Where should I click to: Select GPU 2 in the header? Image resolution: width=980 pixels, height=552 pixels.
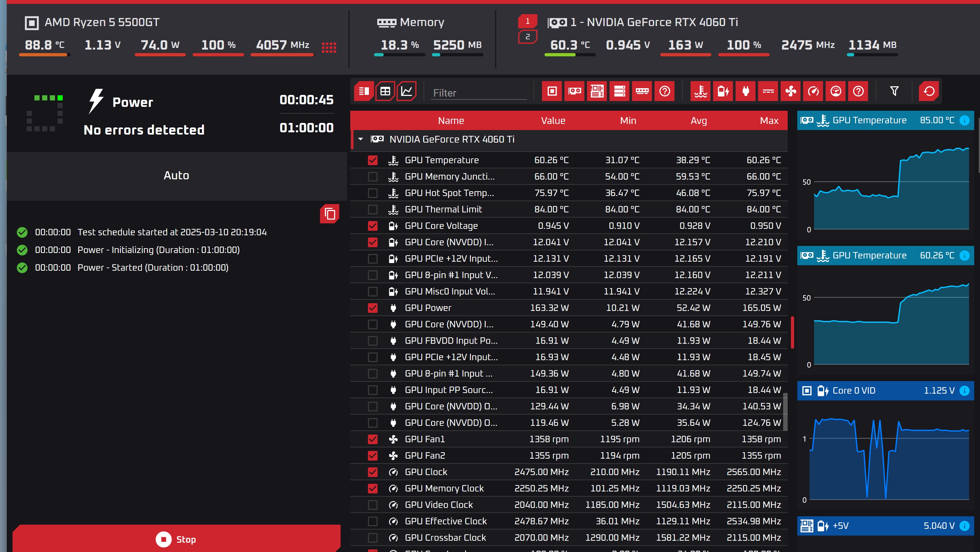[528, 37]
